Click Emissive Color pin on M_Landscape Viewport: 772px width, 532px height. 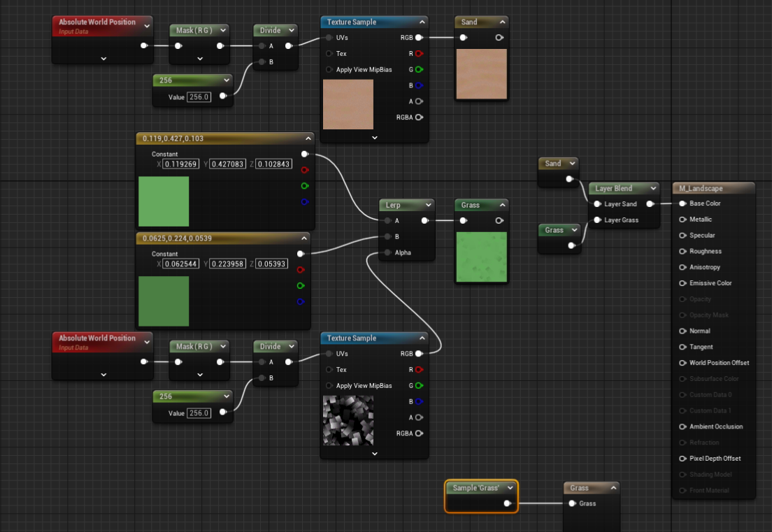(683, 283)
